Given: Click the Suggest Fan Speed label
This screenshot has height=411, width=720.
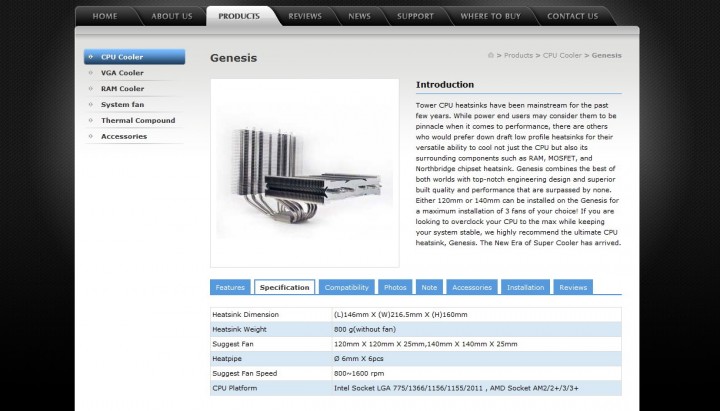Looking at the screenshot, I should [245, 373].
